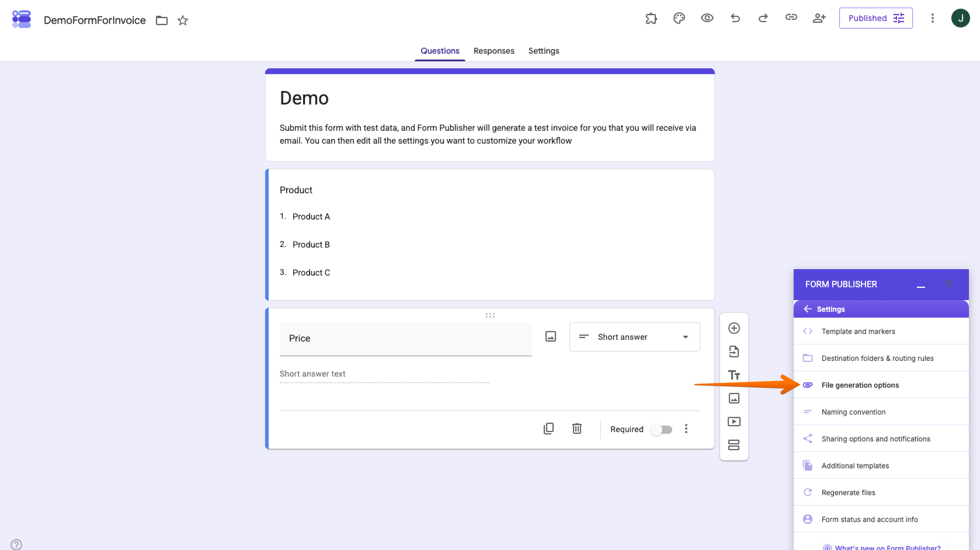Click the Product B option
The image size is (980, 550).
[311, 244]
